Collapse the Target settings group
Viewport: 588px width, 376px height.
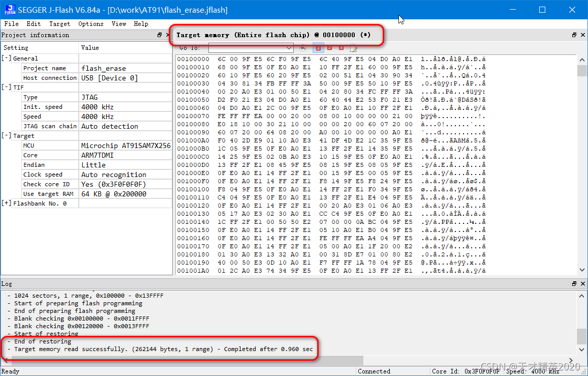7,135
